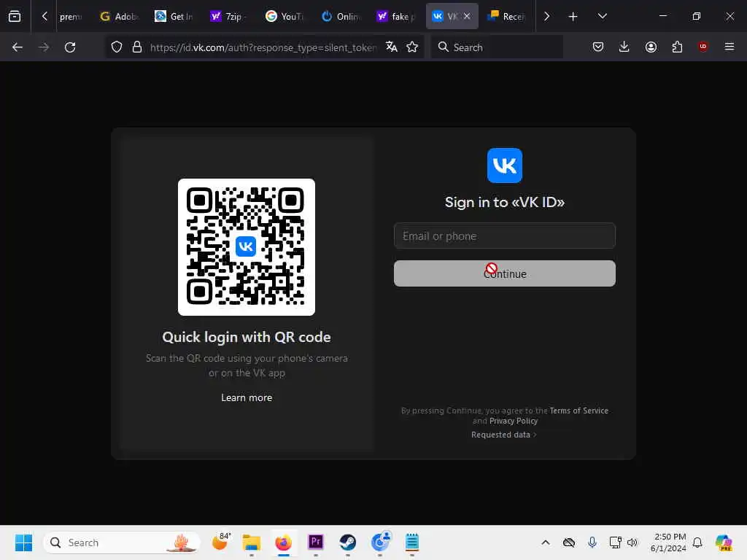Open a new tab with plus button
The width and height of the screenshot is (747, 560).
(573, 17)
